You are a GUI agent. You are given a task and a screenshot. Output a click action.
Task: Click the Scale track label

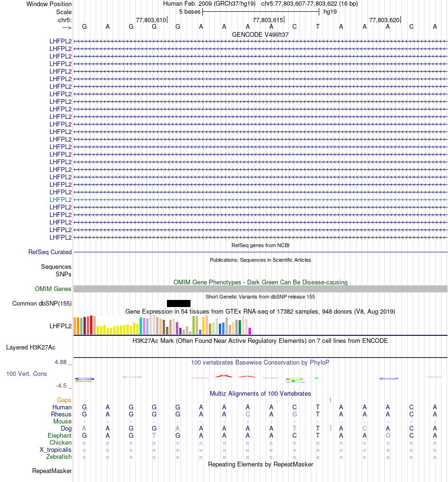[64, 12]
